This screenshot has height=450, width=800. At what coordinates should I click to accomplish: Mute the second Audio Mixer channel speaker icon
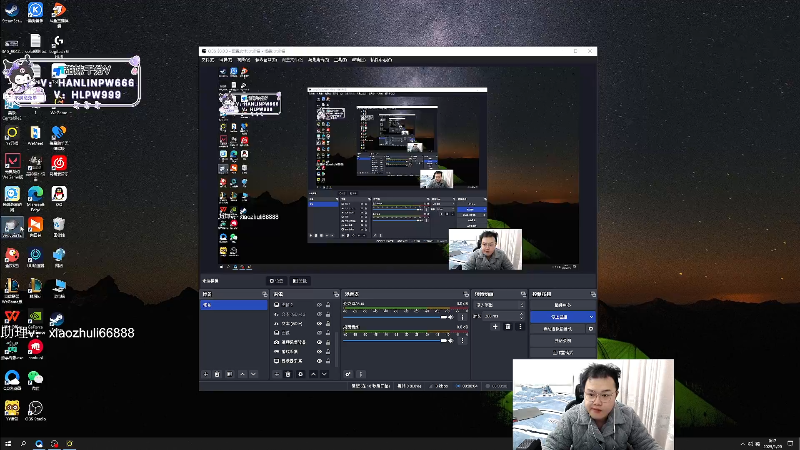(x=451, y=340)
